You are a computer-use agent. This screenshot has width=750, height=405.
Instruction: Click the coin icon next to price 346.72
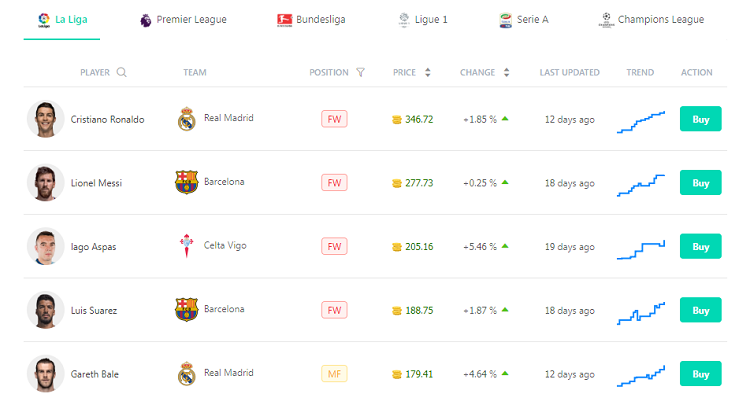click(x=397, y=120)
